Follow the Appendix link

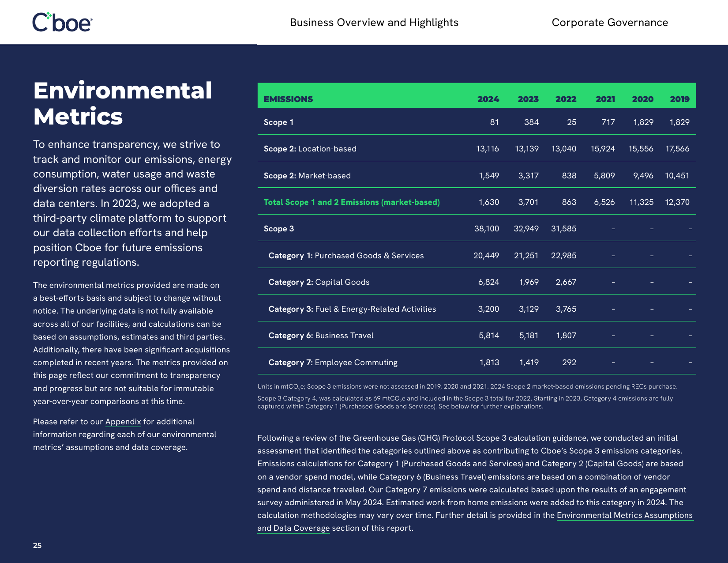coord(123,422)
